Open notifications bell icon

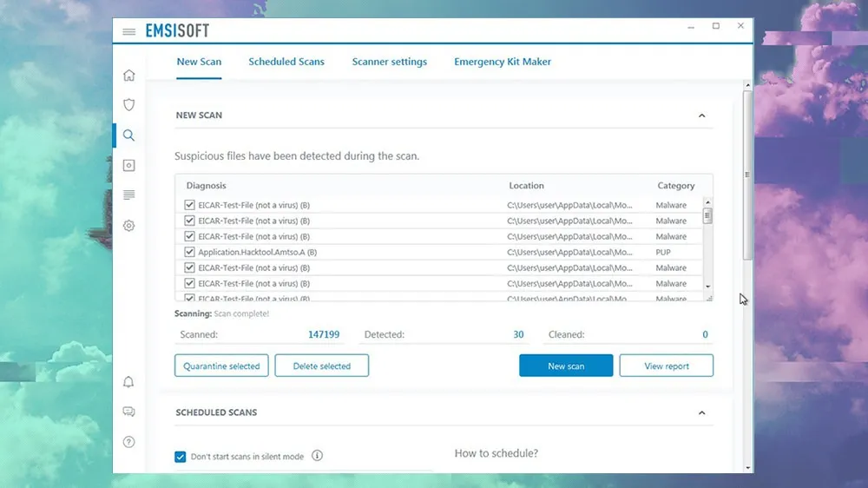129,382
